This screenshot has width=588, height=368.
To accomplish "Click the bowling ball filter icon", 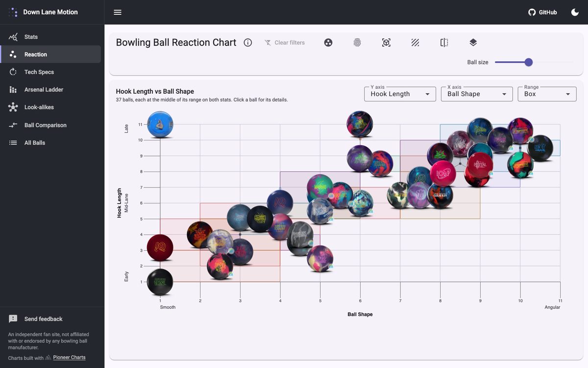I will pyautogui.click(x=328, y=43).
